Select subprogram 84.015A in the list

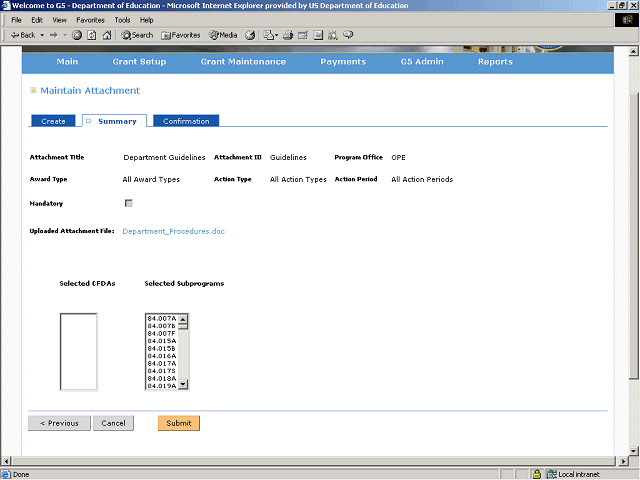pos(162,341)
